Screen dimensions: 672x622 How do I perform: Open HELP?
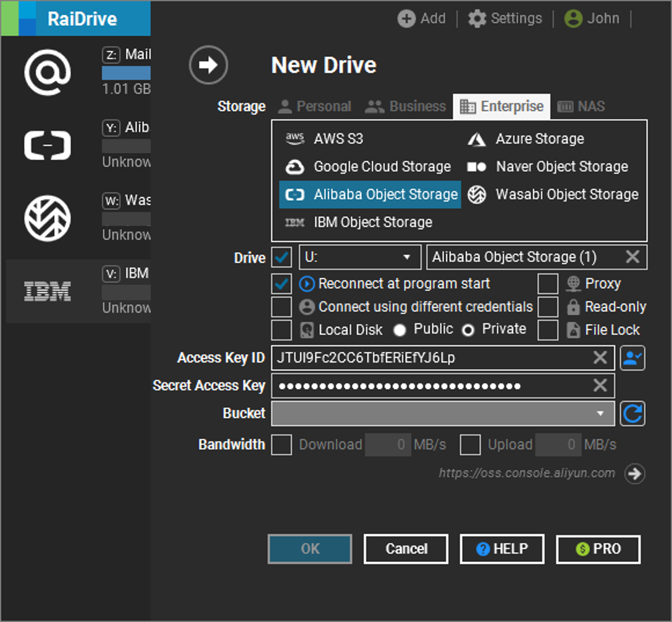502,548
